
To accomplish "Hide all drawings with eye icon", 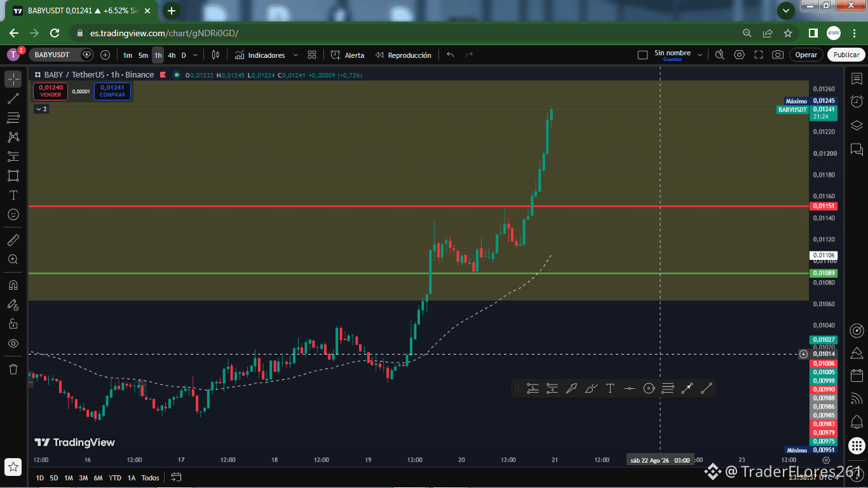I will click(13, 343).
